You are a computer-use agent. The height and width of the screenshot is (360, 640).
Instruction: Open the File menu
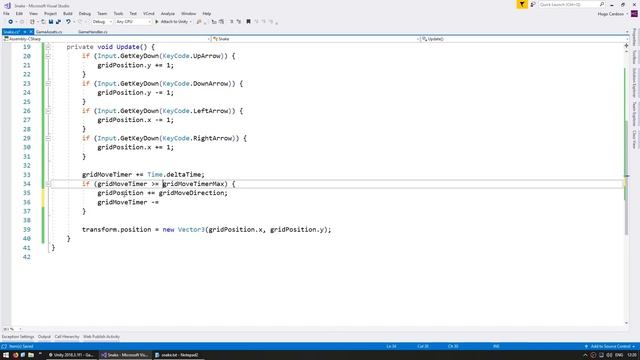click(x=6, y=14)
